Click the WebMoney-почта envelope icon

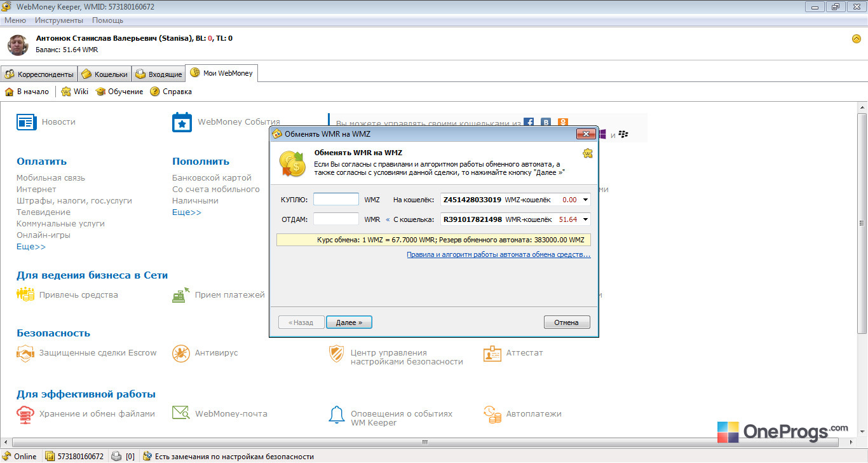point(181,413)
